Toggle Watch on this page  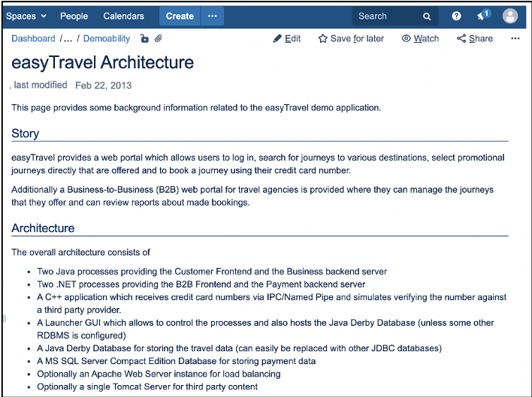(x=420, y=38)
